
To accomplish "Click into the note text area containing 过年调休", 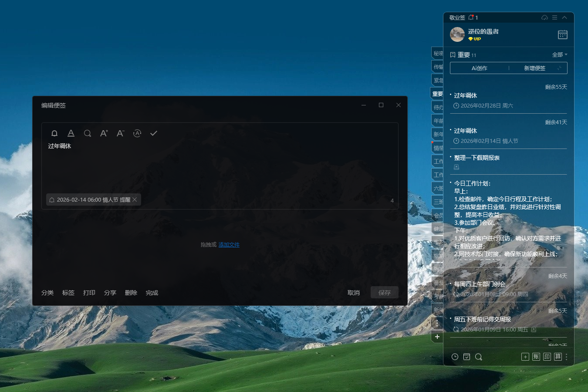I will click(218, 166).
